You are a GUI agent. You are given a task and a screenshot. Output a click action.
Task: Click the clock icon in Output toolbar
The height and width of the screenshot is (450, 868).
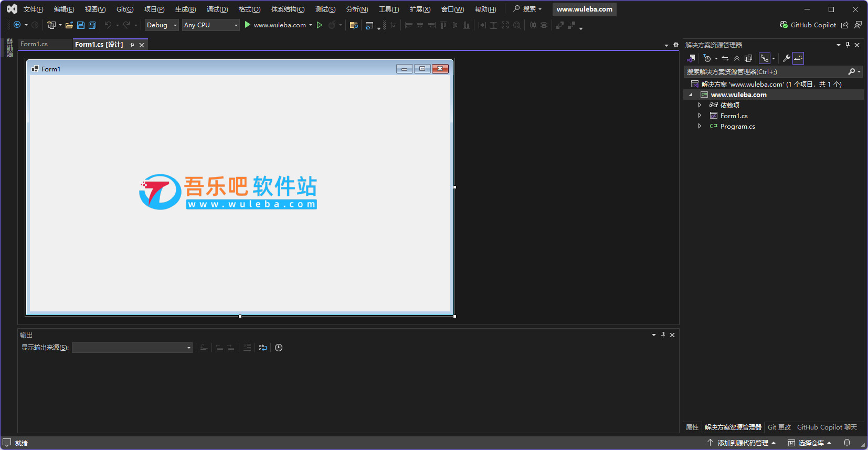coord(279,348)
